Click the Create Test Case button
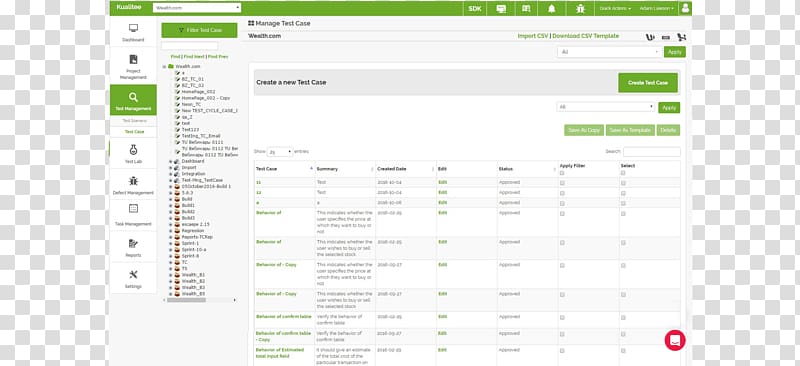Screen dimensions: 800x366 pos(648,83)
